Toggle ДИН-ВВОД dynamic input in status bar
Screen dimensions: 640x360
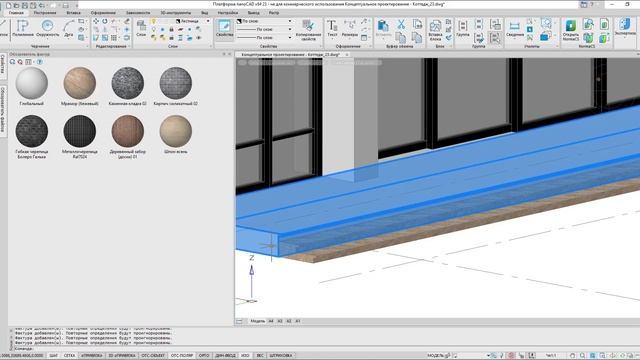pos(225,356)
